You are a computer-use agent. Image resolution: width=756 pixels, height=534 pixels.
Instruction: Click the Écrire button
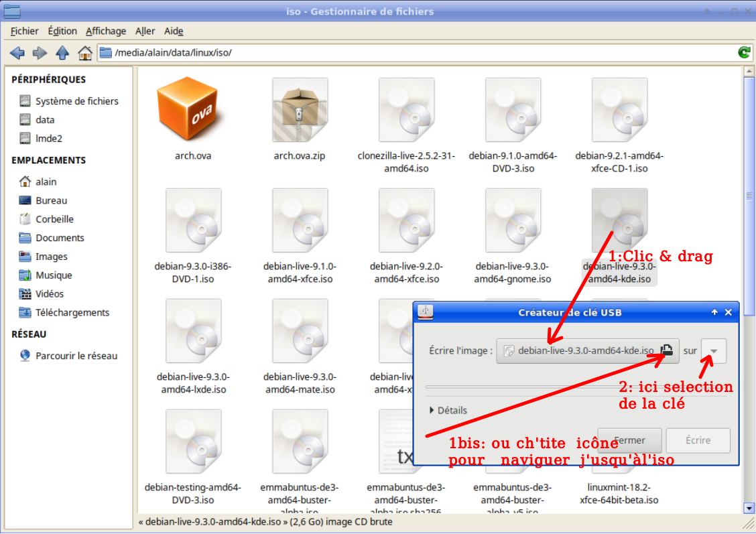[698, 440]
